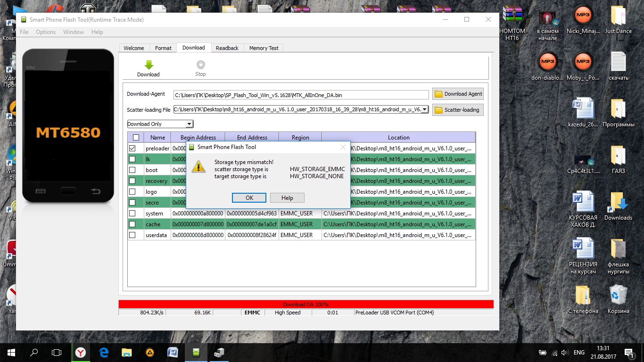Expand the Scatter-loading File path dropdown
This screenshot has width=644, height=362.
click(x=424, y=109)
